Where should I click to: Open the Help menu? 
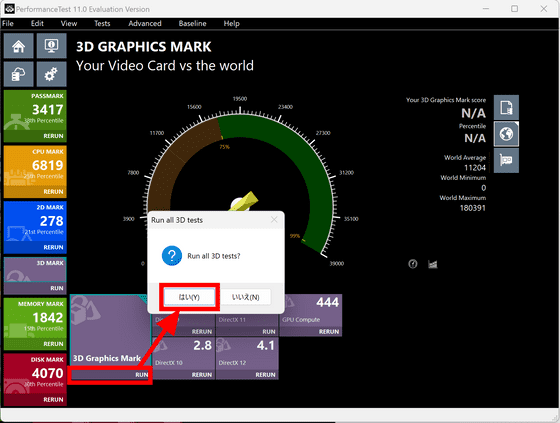231,24
